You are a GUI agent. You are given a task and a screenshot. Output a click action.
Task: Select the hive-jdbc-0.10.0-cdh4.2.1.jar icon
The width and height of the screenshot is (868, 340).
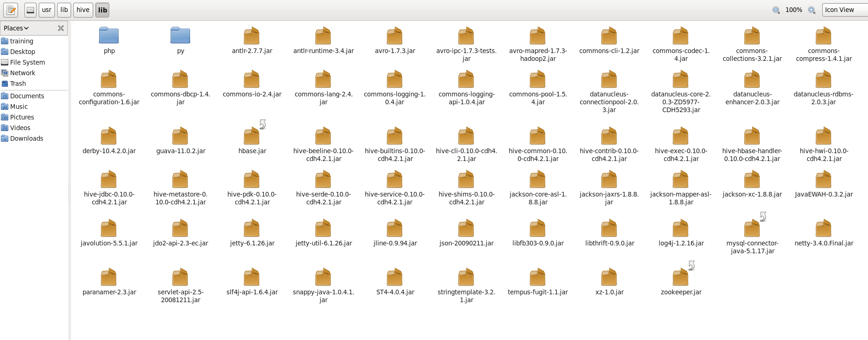109,179
